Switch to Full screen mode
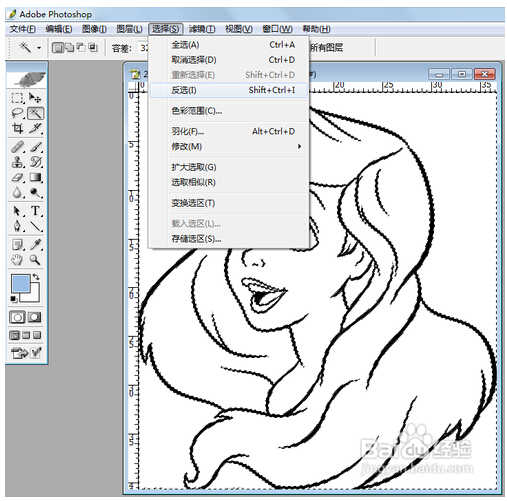The width and height of the screenshot is (507, 501). click(37, 335)
